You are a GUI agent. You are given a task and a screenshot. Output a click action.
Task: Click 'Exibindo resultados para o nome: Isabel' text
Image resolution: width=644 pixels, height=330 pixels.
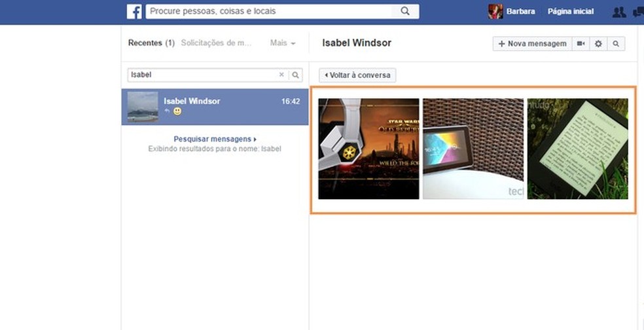pyautogui.click(x=215, y=149)
